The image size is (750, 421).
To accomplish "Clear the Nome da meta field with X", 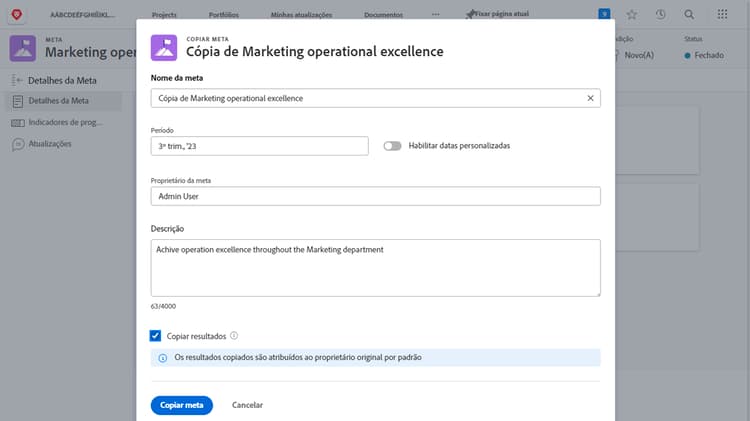I will 590,98.
